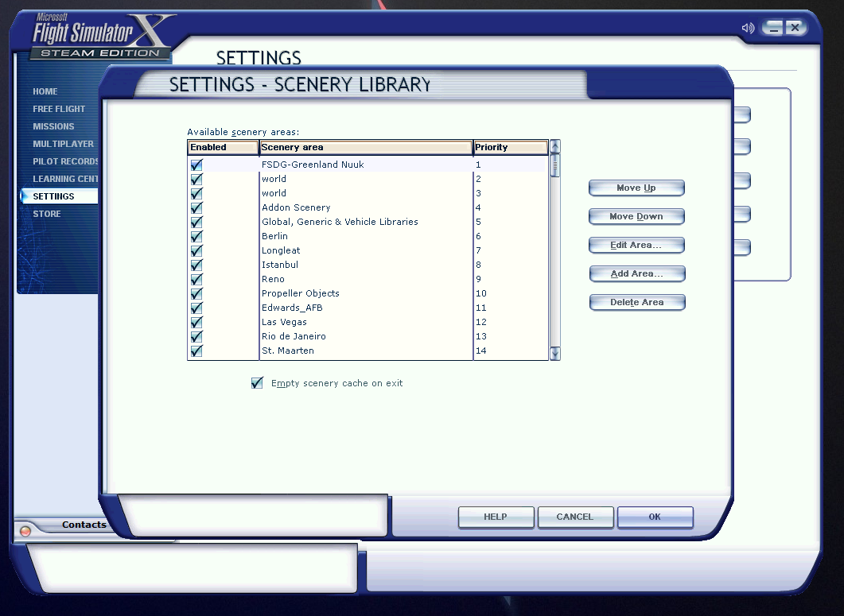
Task: Toggle the Istanbul scenery checkbox
Action: [x=196, y=265]
